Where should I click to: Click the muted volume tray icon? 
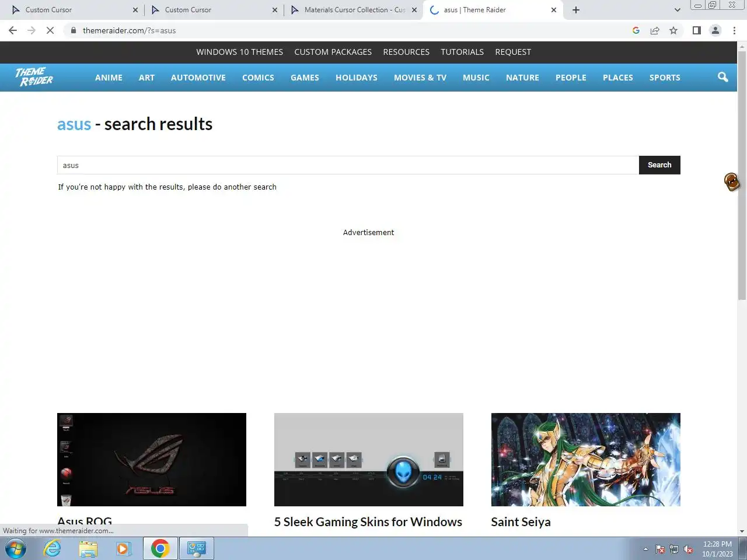pyautogui.click(x=688, y=549)
